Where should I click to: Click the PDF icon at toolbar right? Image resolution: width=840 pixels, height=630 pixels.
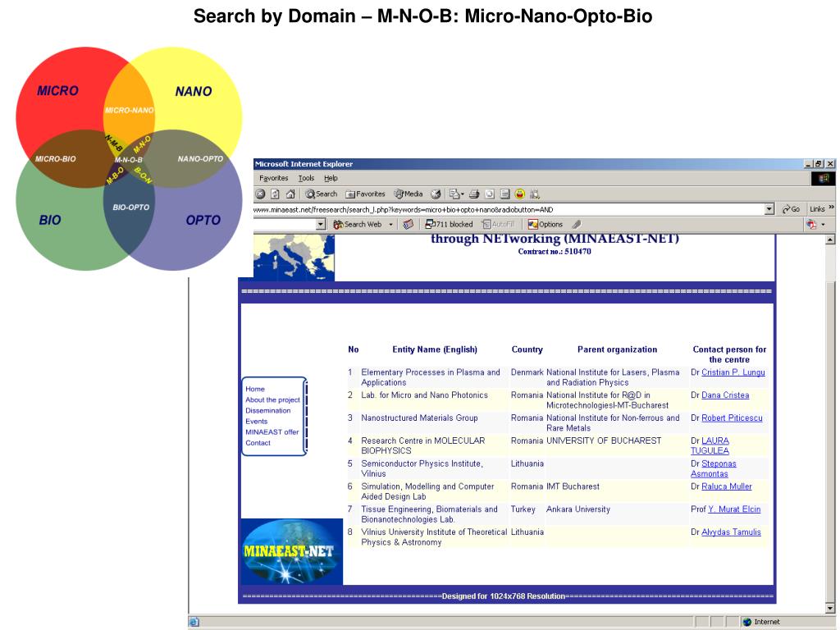[811, 225]
